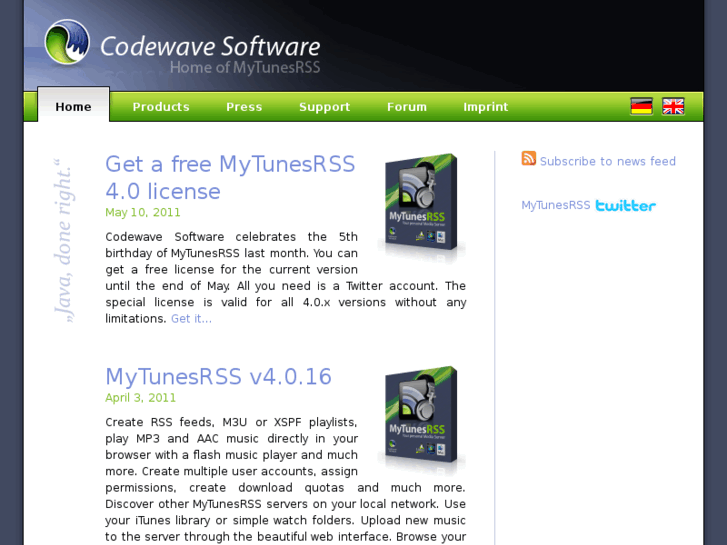Click 'Subscribe to news feed' link
The width and height of the screenshot is (727, 545).
[x=608, y=161]
